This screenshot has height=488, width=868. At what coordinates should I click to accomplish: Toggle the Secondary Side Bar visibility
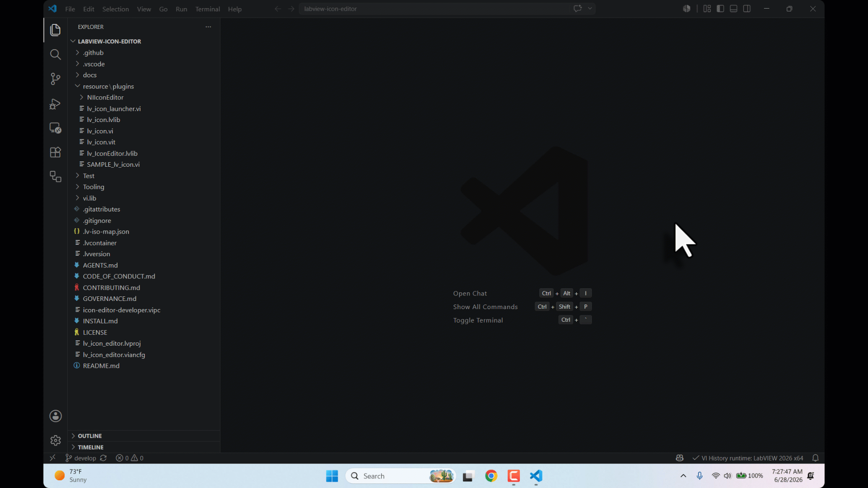coord(747,9)
